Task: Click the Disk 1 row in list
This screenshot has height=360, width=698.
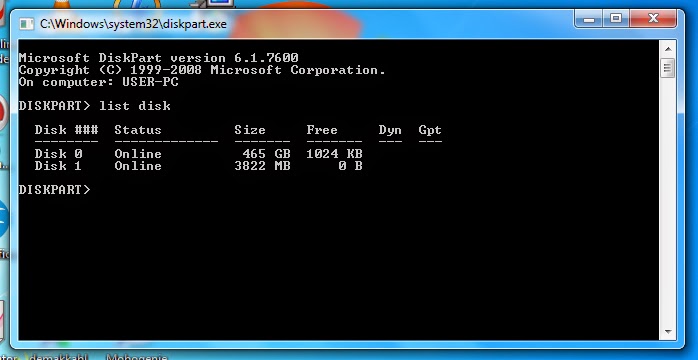Action: coord(199,166)
